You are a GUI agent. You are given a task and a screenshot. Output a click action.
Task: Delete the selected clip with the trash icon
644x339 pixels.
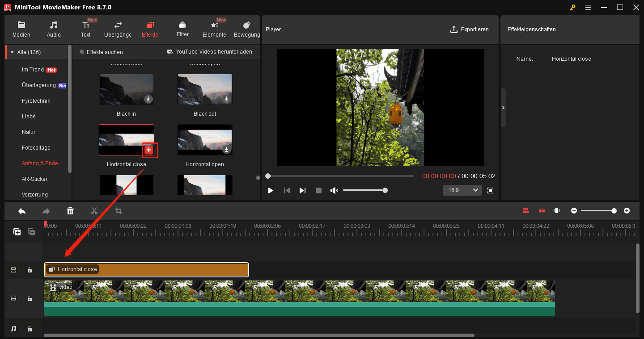(x=70, y=211)
